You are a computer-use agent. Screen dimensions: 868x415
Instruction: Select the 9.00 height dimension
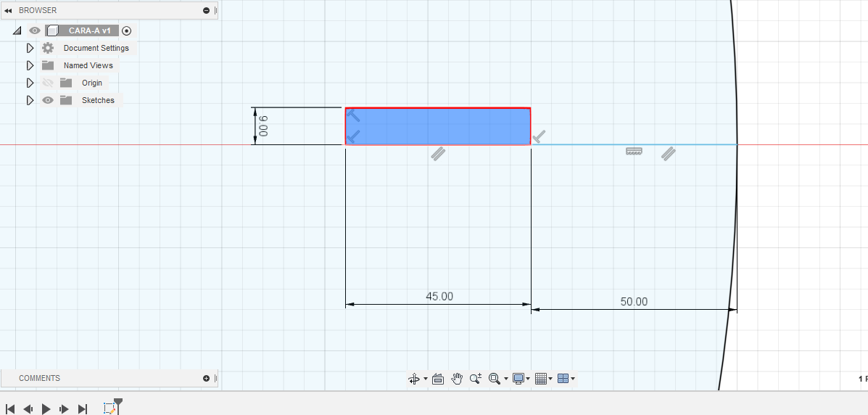(x=263, y=126)
